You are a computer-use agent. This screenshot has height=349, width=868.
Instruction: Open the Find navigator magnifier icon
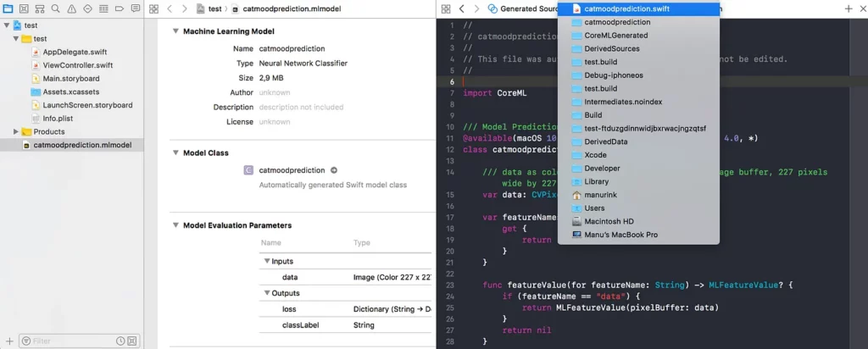coord(55,8)
